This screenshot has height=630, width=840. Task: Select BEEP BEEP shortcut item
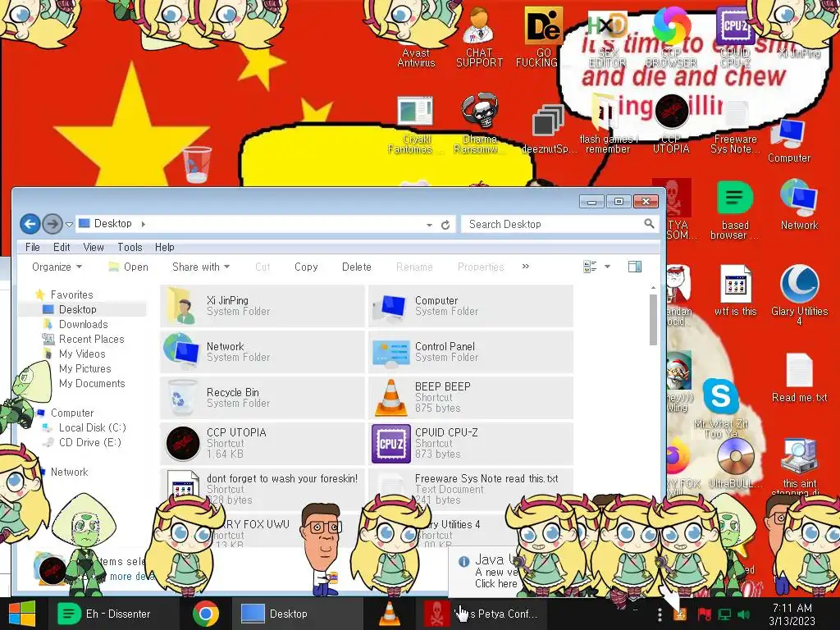(471, 398)
